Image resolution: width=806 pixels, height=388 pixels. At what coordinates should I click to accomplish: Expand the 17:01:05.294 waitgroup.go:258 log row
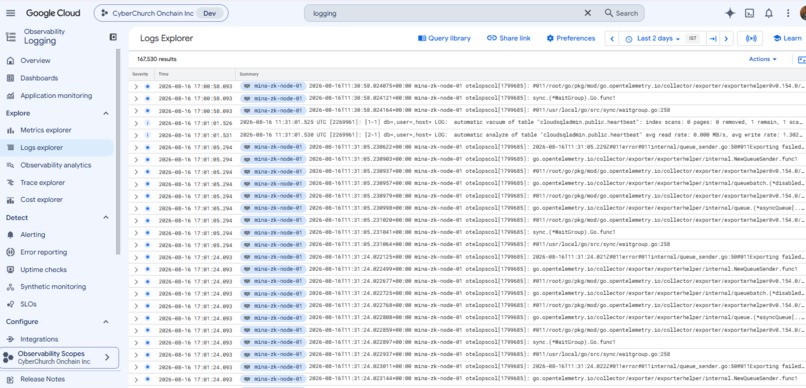click(136, 245)
